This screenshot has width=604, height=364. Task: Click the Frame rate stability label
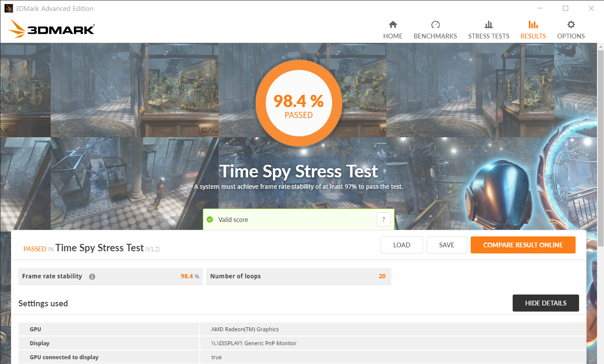tap(52, 276)
